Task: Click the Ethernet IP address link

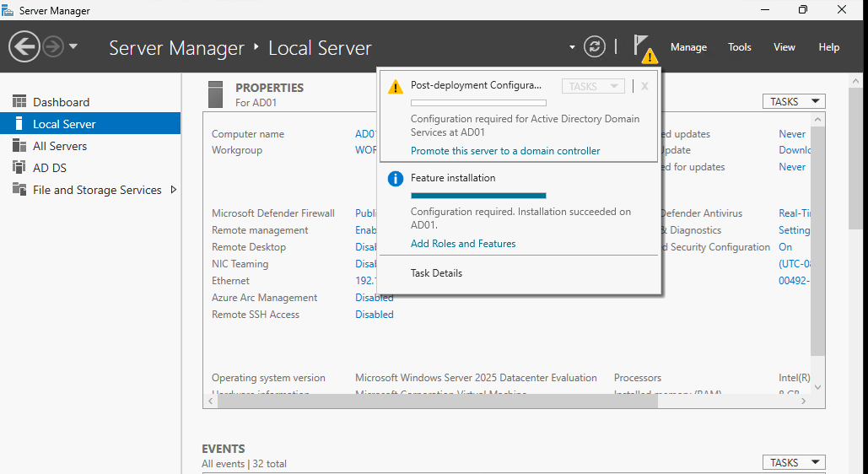Action: click(366, 281)
